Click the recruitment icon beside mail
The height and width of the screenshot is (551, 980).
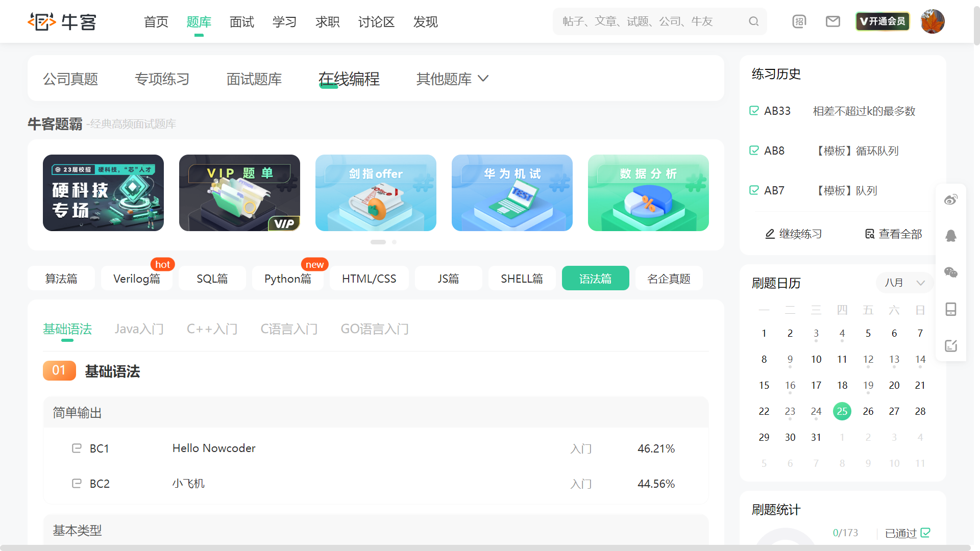(799, 21)
